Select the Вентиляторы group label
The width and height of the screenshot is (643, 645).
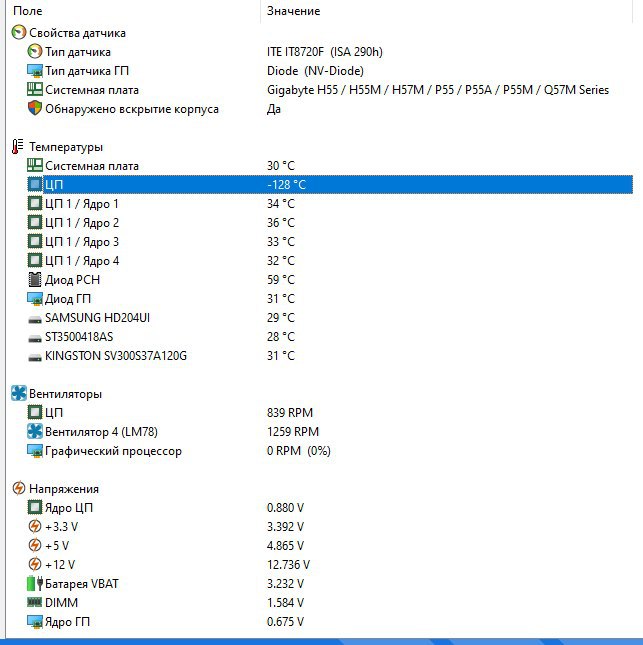(65, 394)
